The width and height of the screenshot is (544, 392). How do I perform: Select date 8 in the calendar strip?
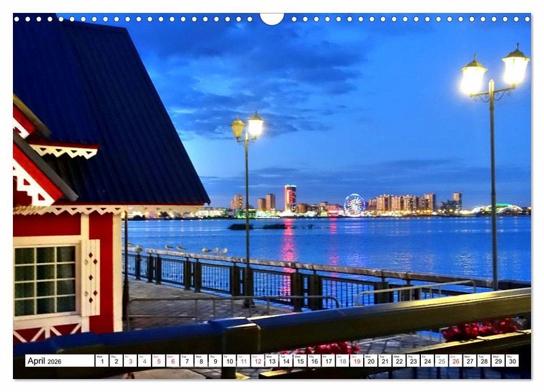point(201,361)
